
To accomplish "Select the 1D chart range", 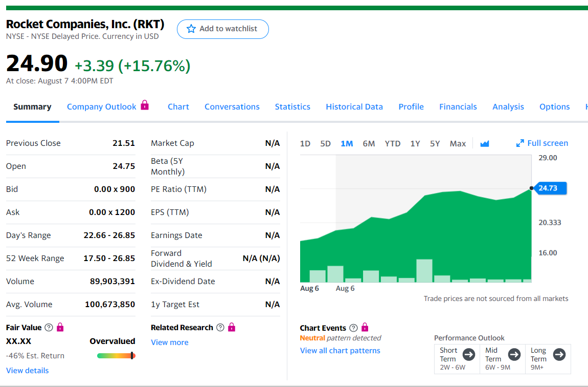I will [x=305, y=143].
